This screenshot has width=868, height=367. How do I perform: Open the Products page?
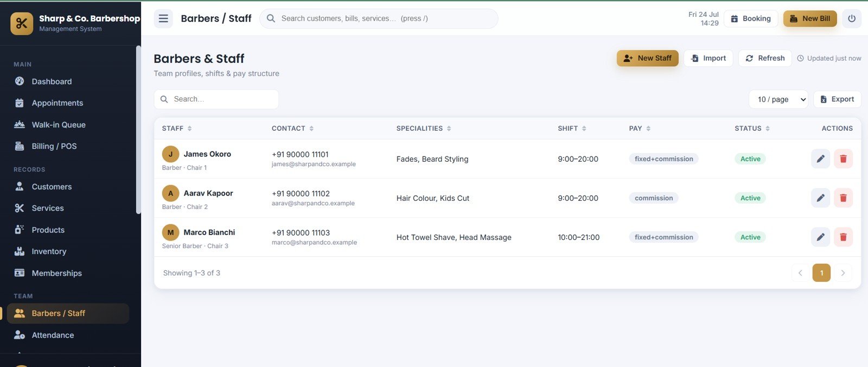tap(68, 230)
